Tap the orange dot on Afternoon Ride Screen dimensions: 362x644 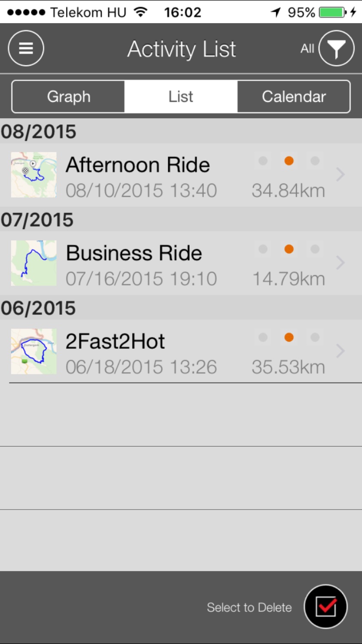(x=289, y=161)
